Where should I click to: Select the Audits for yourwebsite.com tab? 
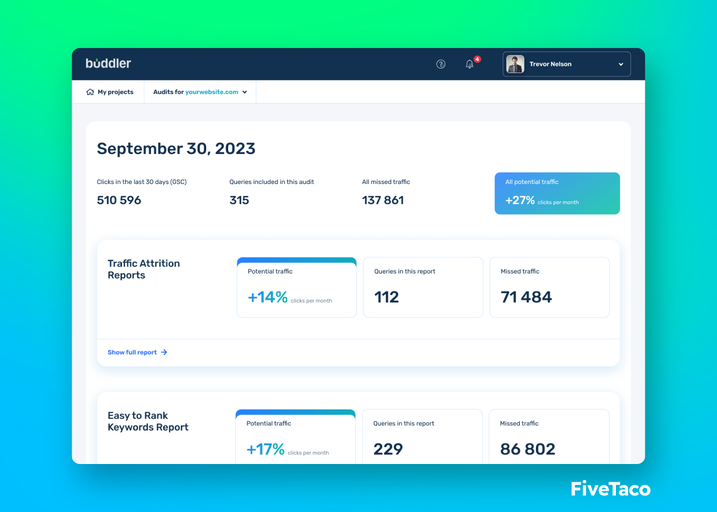click(x=200, y=92)
